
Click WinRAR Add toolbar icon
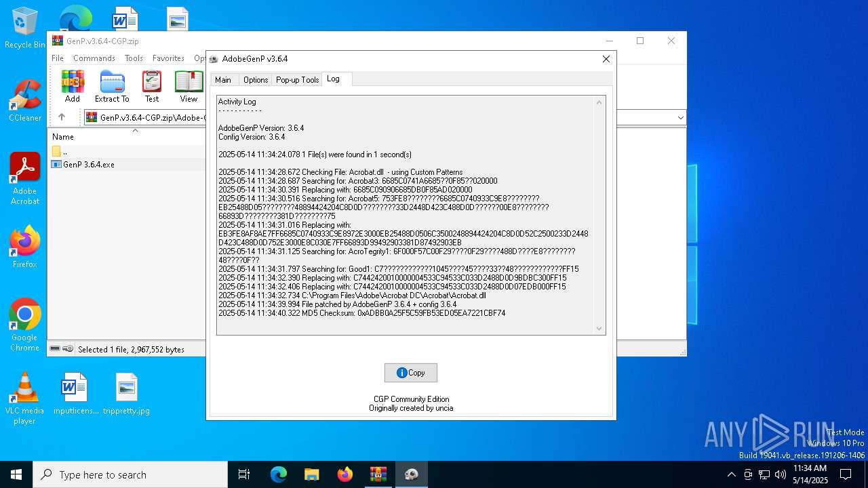(73, 86)
